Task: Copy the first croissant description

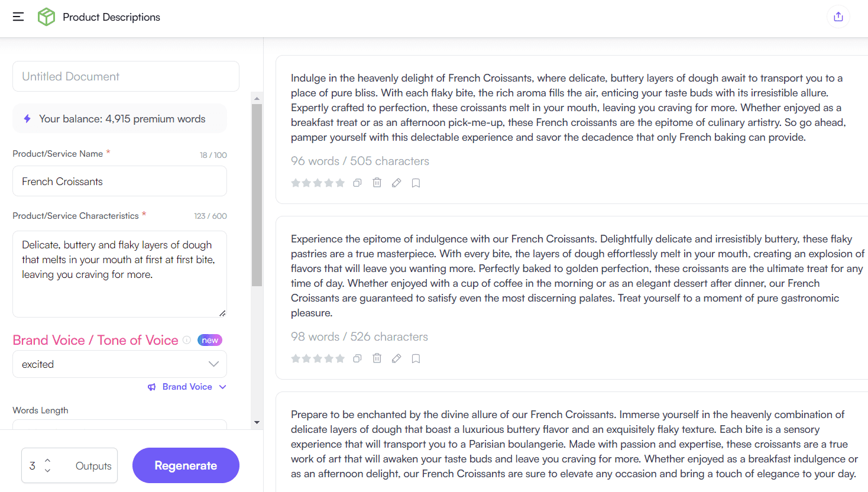Action: 357,183
